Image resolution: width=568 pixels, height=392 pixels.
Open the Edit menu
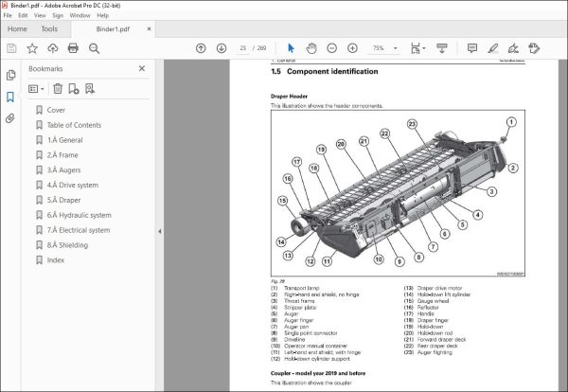[23, 15]
